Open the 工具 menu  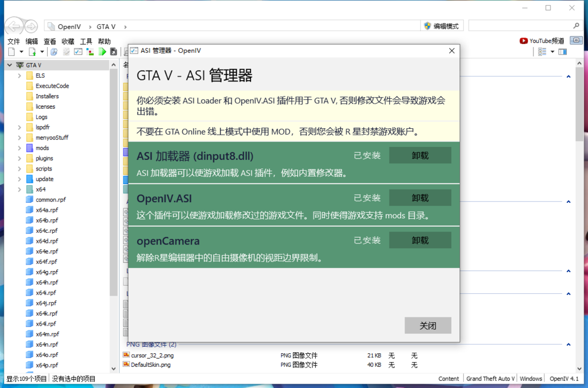(x=87, y=41)
